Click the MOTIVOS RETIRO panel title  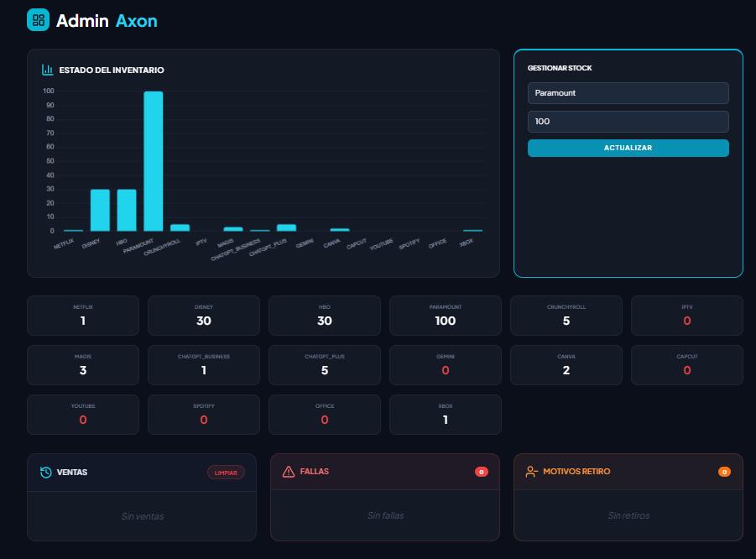(576, 471)
